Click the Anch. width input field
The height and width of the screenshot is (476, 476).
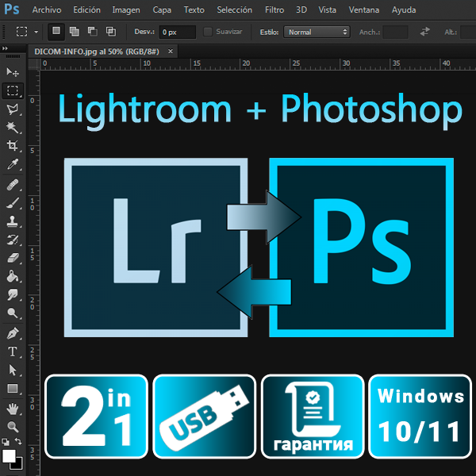[x=395, y=32]
